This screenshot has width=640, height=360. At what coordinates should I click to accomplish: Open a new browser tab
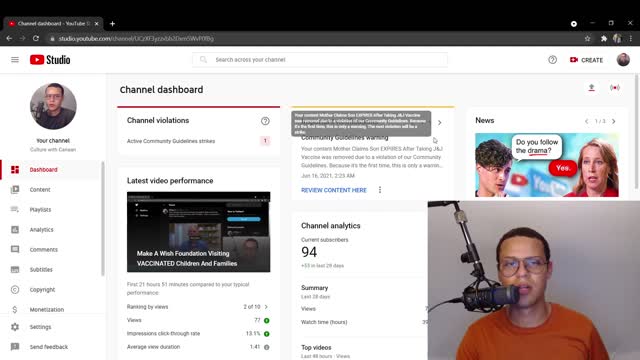(x=112, y=24)
